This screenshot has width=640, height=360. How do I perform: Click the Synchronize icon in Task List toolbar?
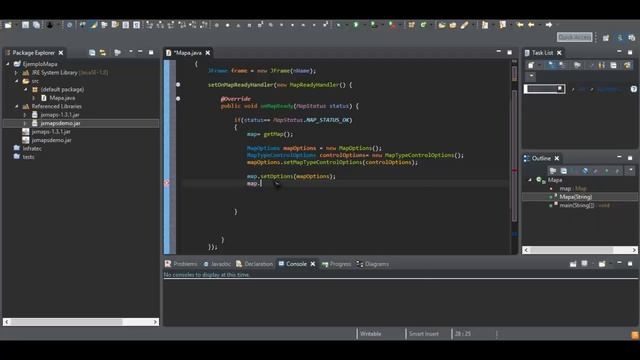click(x=627, y=65)
